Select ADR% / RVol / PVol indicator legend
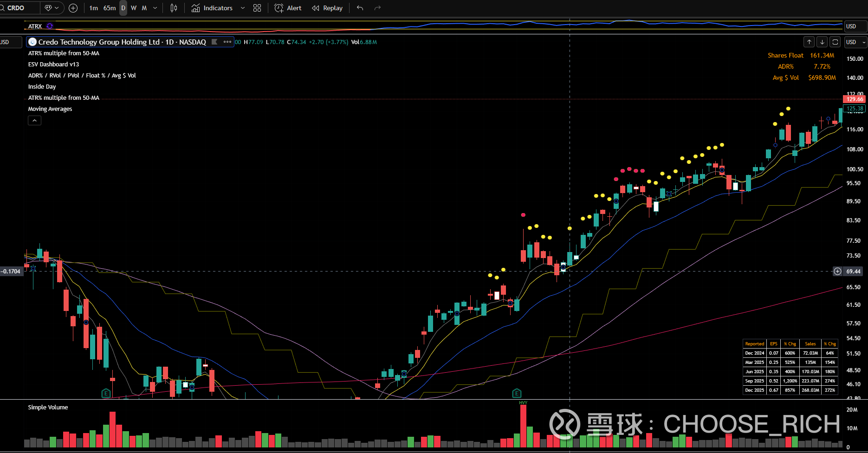Viewport: 868px width, 453px height. coord(82,75)
